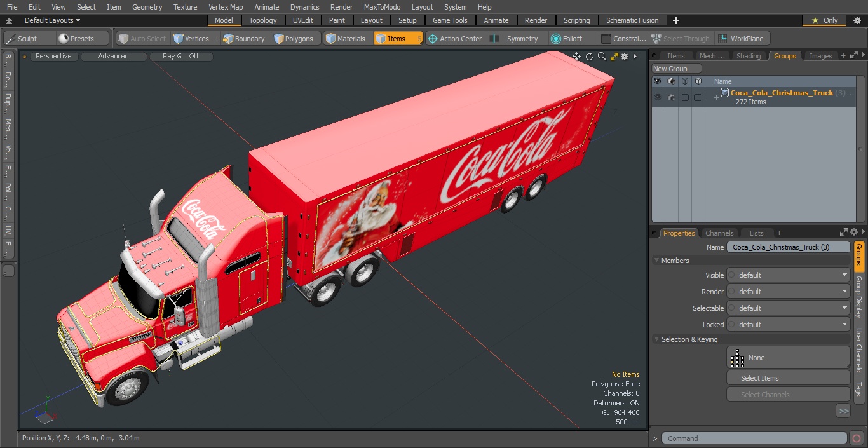Click the Select Items button

click(x=788, y=378)
